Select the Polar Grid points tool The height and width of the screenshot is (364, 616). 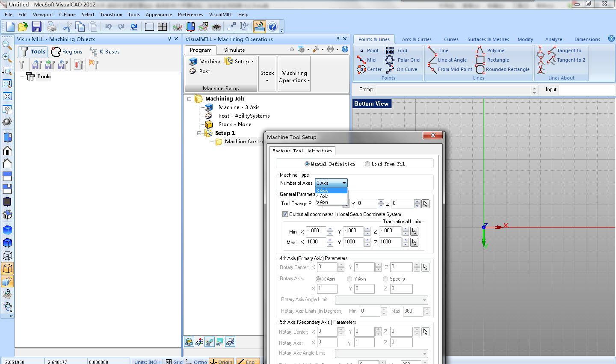(x=403, y=60)
